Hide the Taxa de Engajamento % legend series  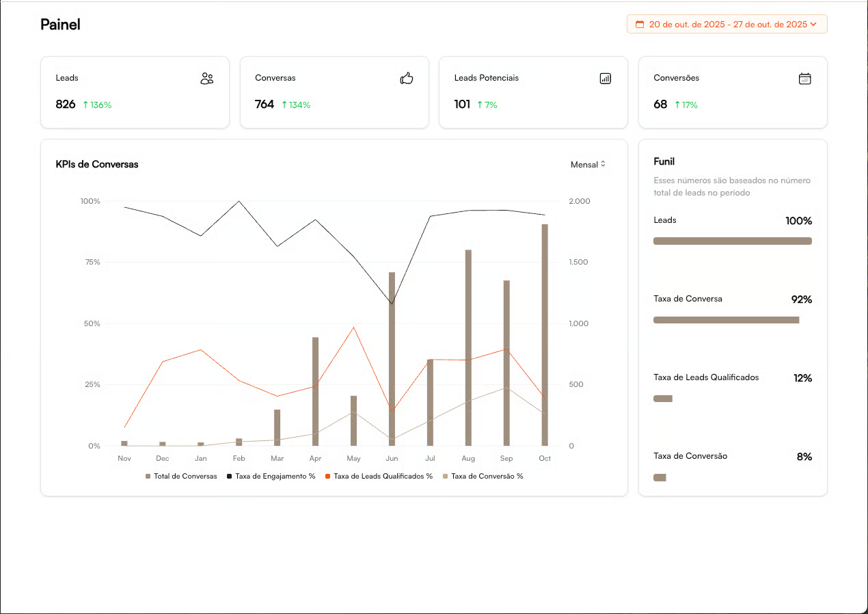click(271, 477)
